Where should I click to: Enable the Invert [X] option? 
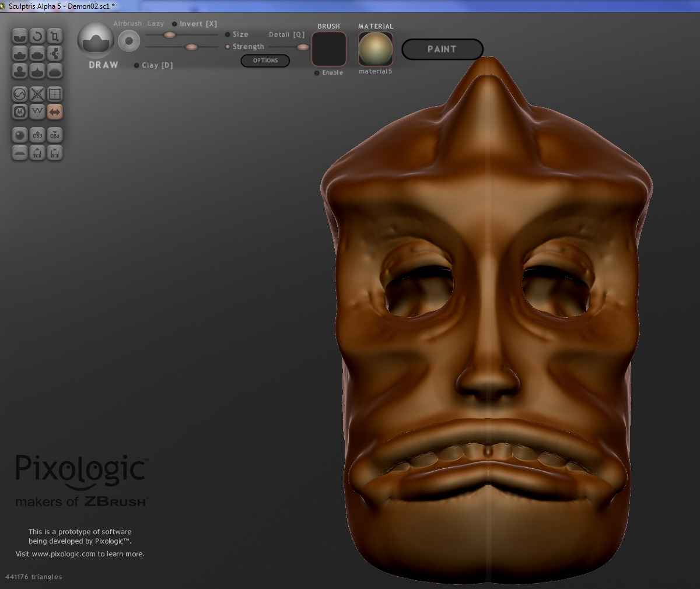[x=174, y=24]
